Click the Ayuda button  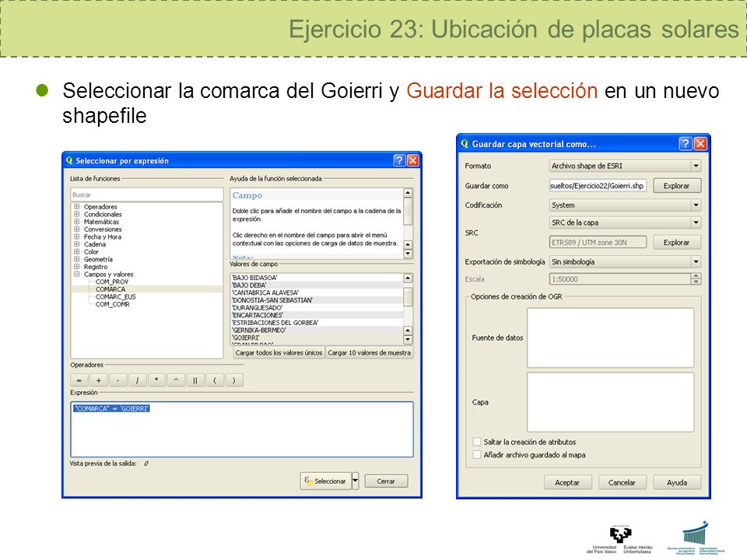point(677,482)
